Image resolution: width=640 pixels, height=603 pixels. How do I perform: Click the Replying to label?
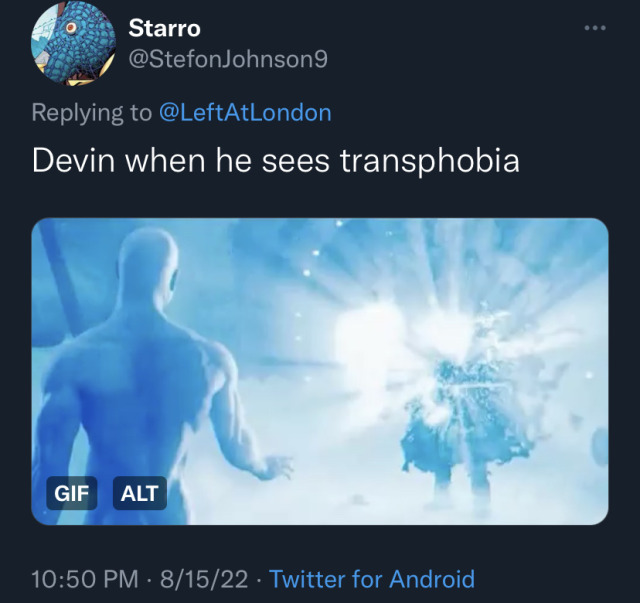pos(92,113)
